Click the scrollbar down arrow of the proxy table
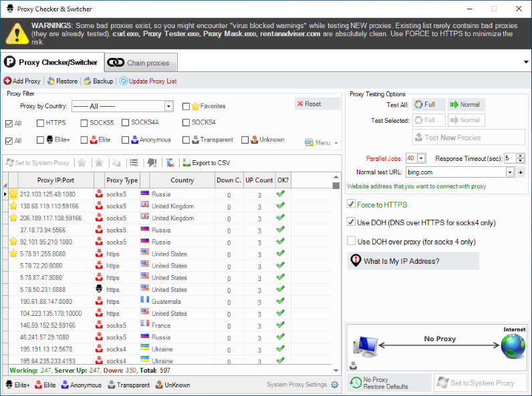This screenshot has width=532, height=396. pyautogui.click(x=336, y=370)
